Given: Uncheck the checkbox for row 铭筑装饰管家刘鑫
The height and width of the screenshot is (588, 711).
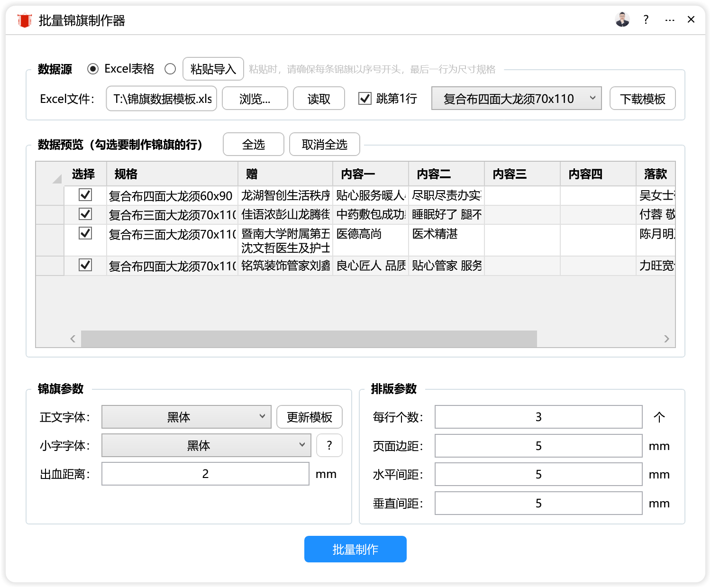Looking at the screenshot, I should click(x=85, y=265).
